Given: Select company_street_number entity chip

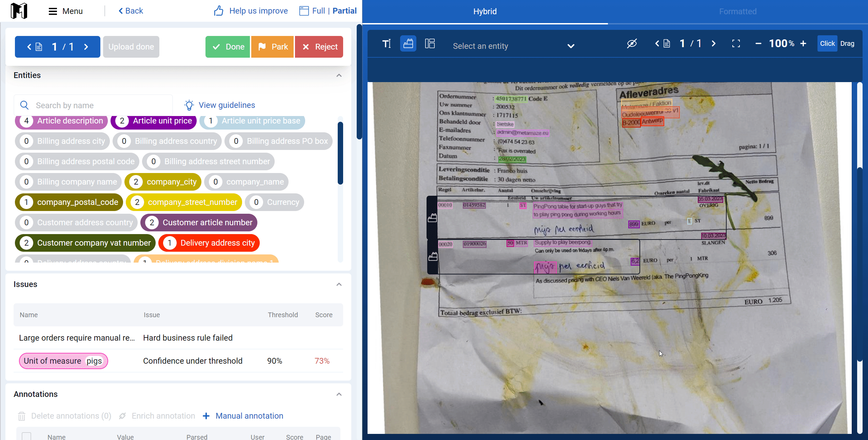Looking at the screenshot, I should [x=184, y=202].
